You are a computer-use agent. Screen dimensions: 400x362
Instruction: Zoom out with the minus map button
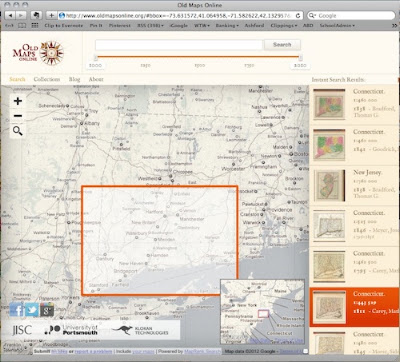pyautogui.click(x=18, y=116)
